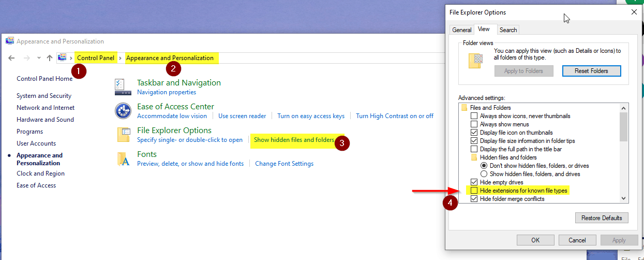This screenshot has width=644, height=260.
Task: Toggle Hide empty drives checkbox
Action: pos(474,182)
